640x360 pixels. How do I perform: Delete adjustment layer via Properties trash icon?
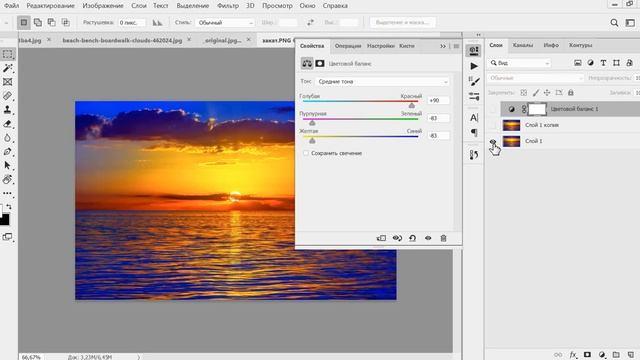point(444,238)
